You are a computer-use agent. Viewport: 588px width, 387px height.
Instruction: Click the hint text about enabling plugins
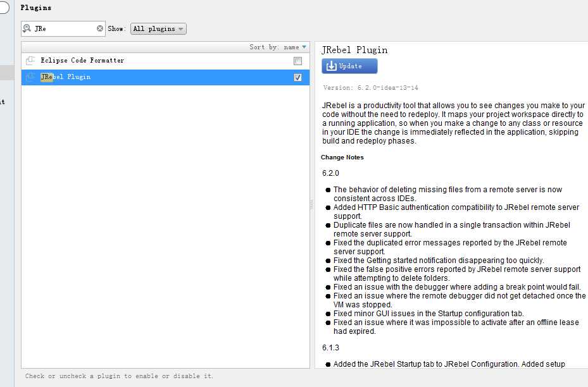tap(119, 376)
